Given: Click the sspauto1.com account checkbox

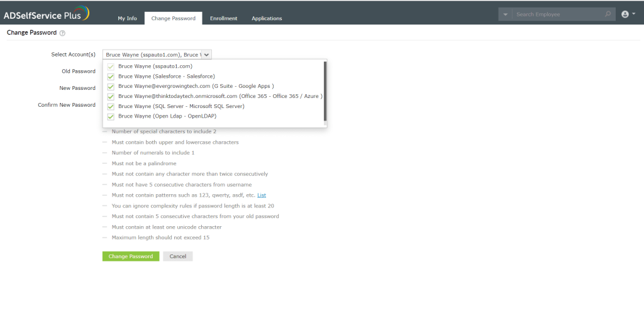Looking at the screenshot, I should (x=111, y=66).
